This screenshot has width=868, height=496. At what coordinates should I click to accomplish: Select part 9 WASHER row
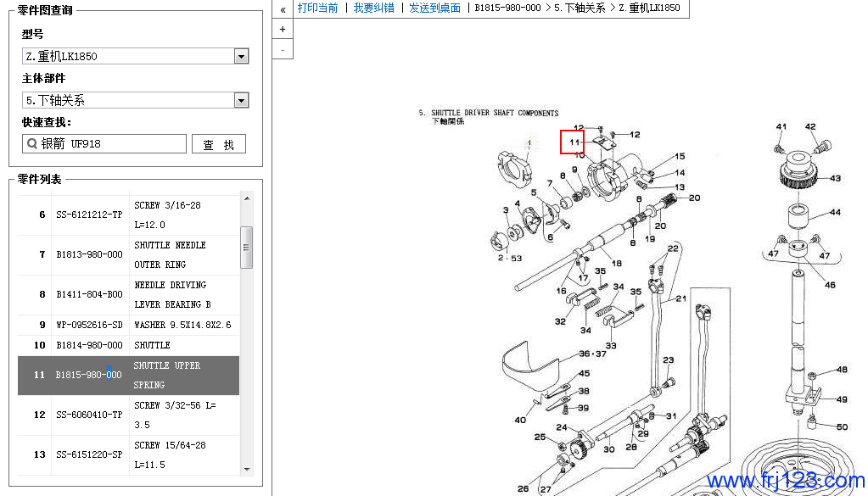pyautogui.click(x=128, y=325)
